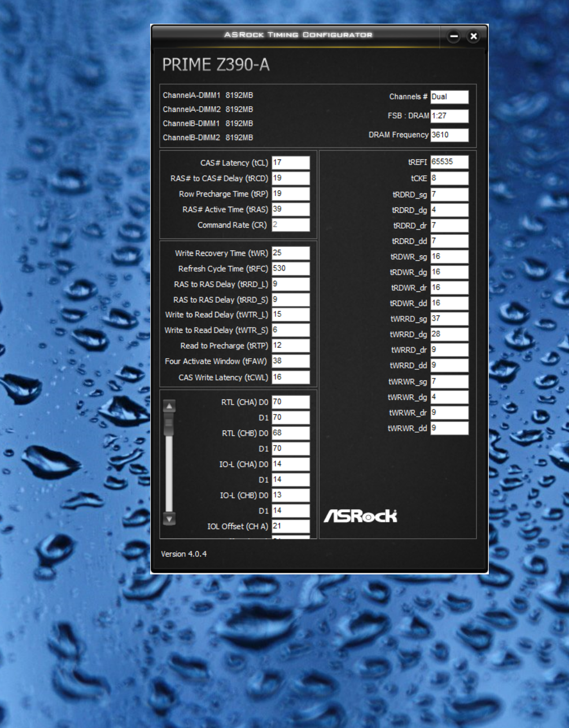This screenshot has height=728, width=569.
Task: Click the Four Activate Window (tFAW) field
Action: 291,361
